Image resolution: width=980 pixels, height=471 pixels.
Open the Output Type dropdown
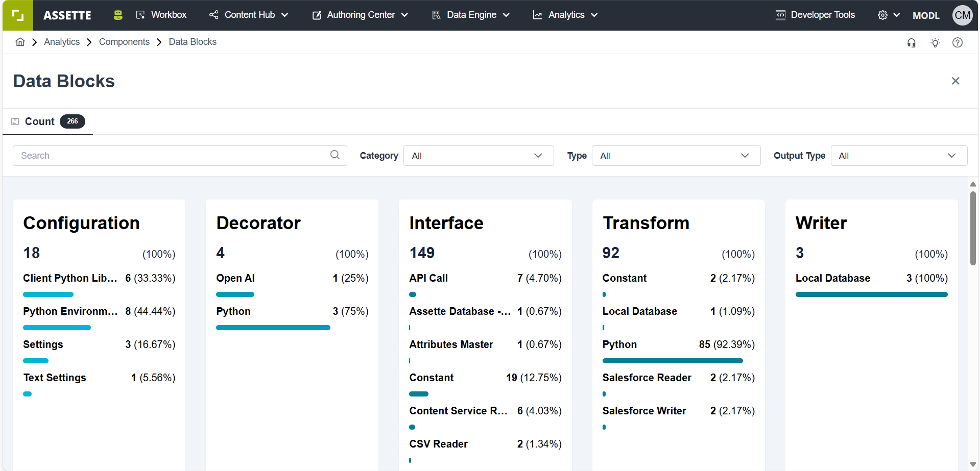(x=899, y=156)
